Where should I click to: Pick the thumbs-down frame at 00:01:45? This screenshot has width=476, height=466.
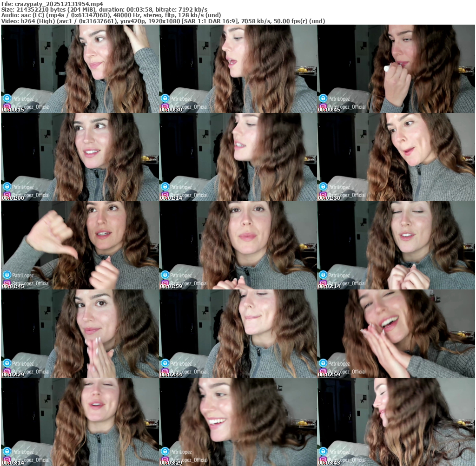pos(80,245)
